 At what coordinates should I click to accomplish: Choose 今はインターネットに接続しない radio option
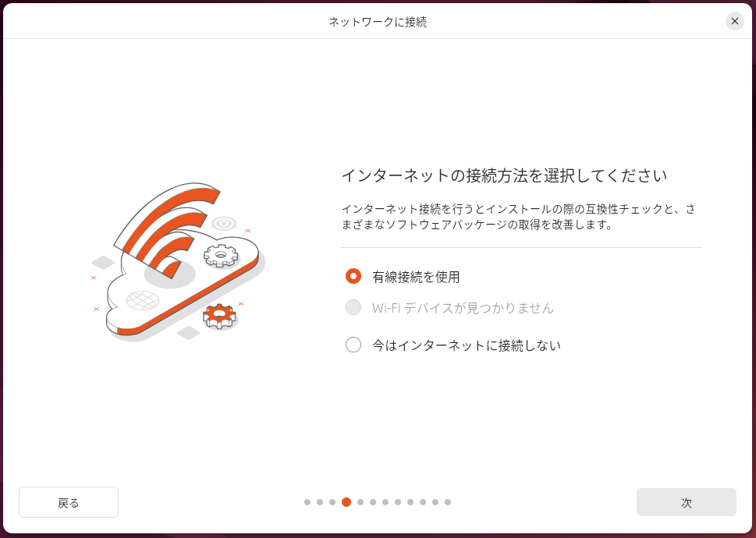click(353, 345)
